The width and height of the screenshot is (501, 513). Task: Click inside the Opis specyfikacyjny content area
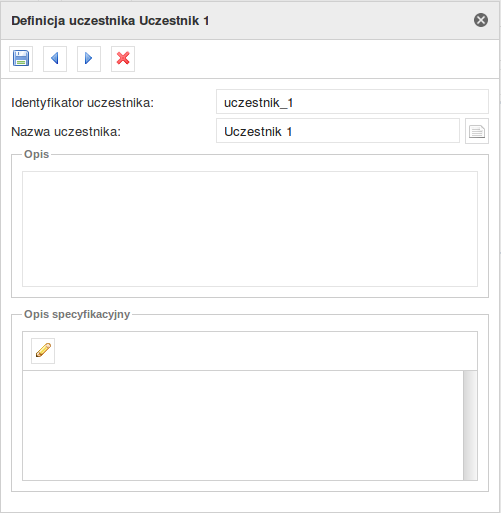tap(243, 425)
